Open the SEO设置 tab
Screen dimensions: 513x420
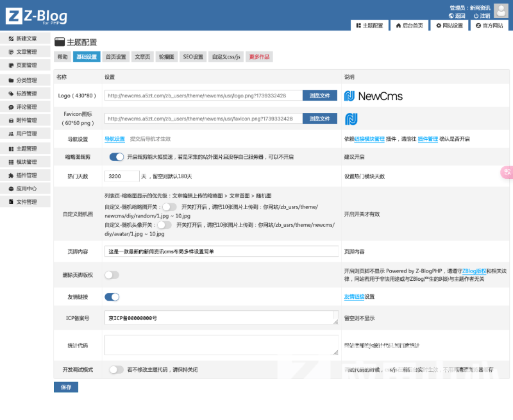click(193, 57)
